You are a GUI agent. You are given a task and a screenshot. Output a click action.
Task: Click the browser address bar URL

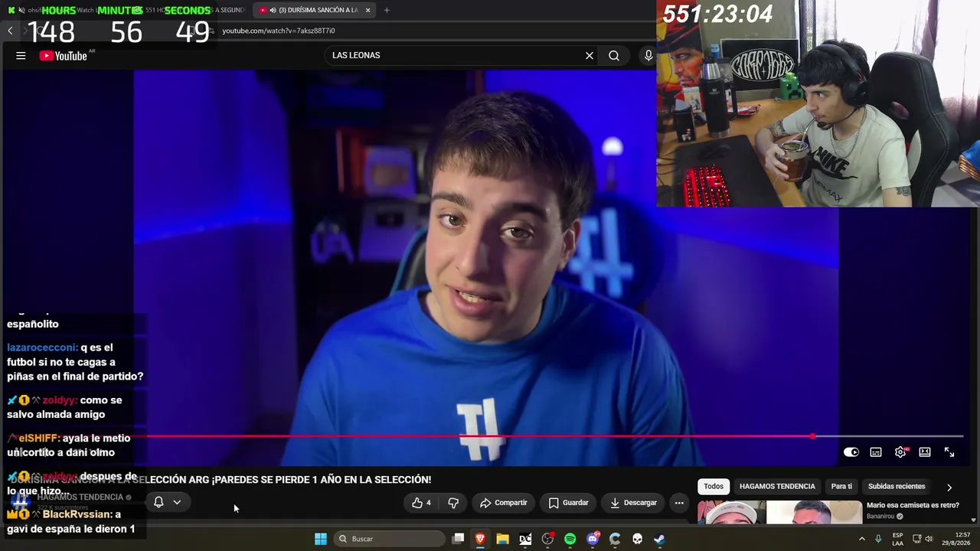click(x=279, y=31)
